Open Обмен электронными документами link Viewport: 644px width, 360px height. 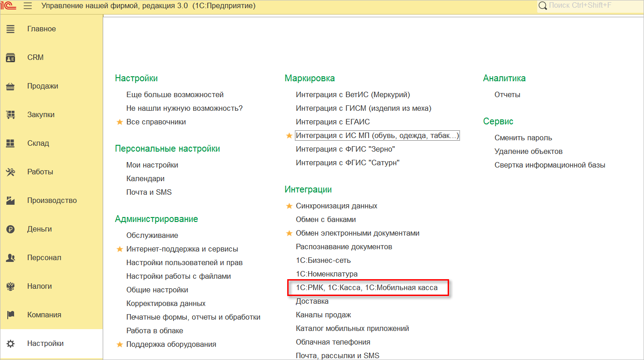(358, 233)
